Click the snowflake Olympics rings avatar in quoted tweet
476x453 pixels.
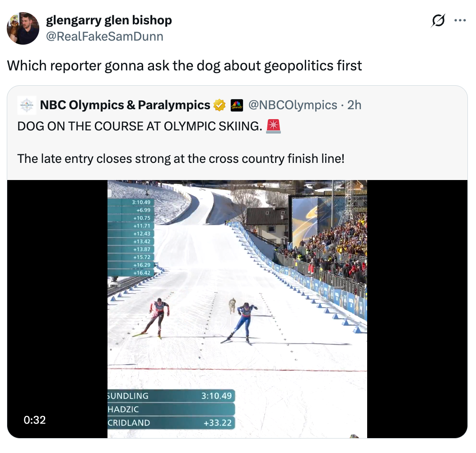[x=26, y=104]
